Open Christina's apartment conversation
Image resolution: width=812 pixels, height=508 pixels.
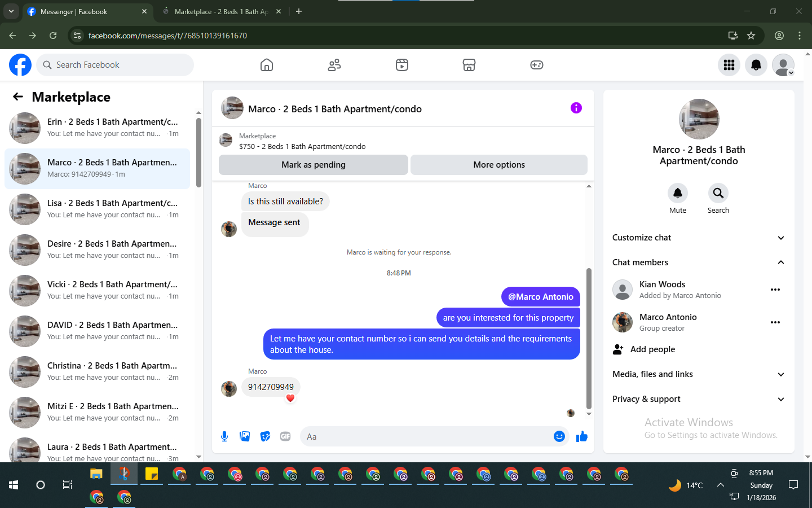tap(97, 372)
